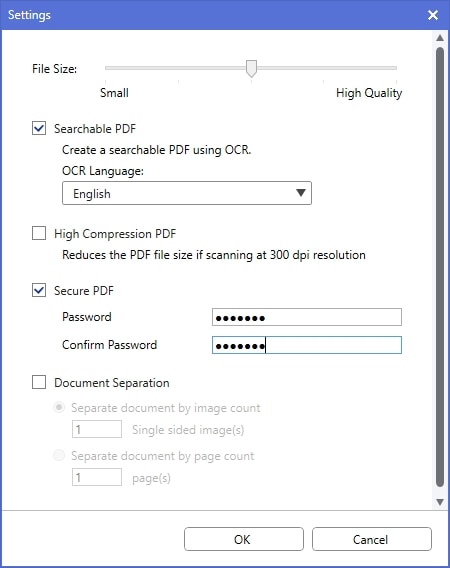
Task: Click in the Password field
Action: 307,317
